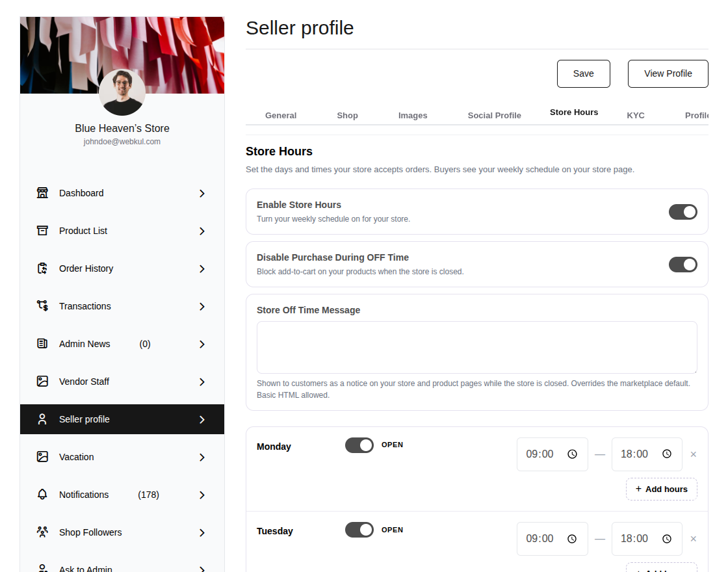The width and height of the screenshot is (728, 572).
Task: Open the Dashboard storefront icon
Action: pyautogui.click(x=42, y=192)
